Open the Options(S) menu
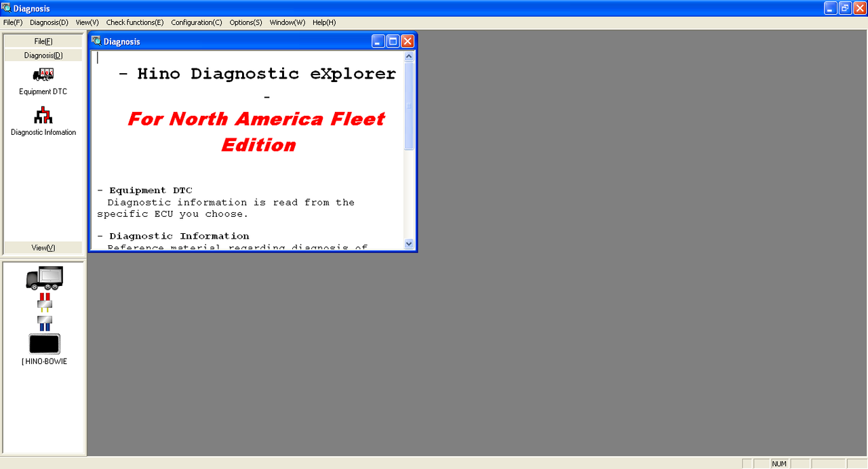Viewport: 868px width, 469px height. coord(245,22)
